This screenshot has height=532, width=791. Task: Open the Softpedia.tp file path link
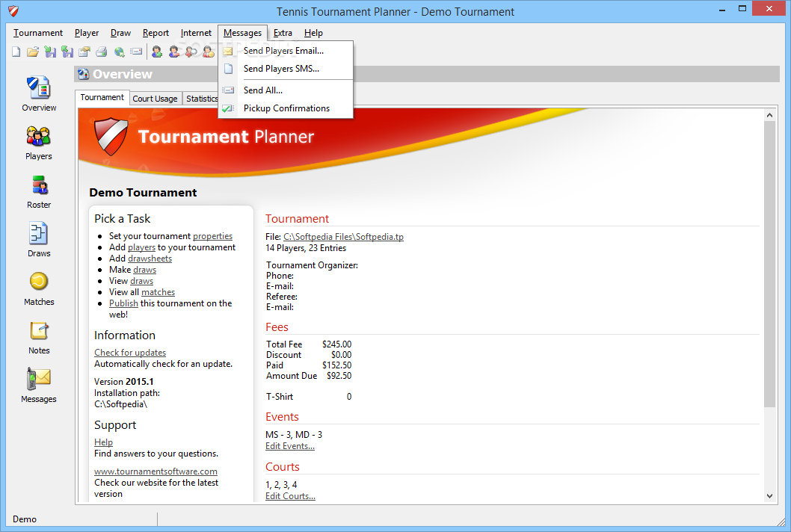(344, 237)
